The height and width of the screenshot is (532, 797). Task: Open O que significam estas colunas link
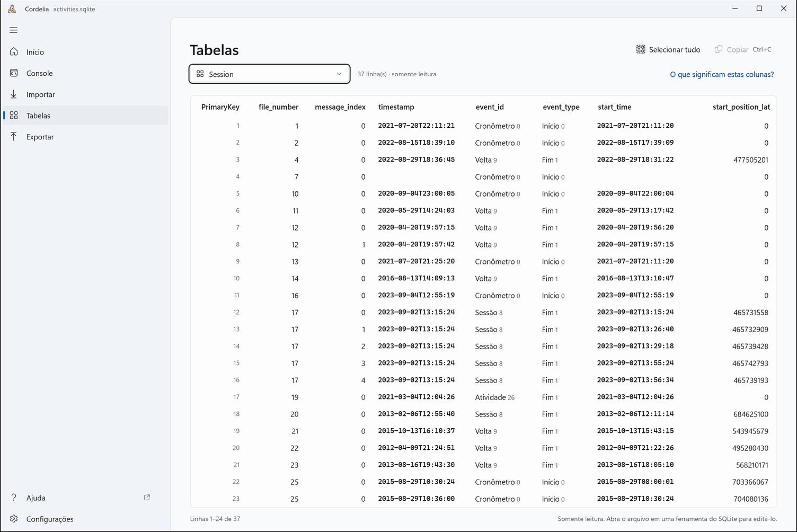click(x=722, y=74)
